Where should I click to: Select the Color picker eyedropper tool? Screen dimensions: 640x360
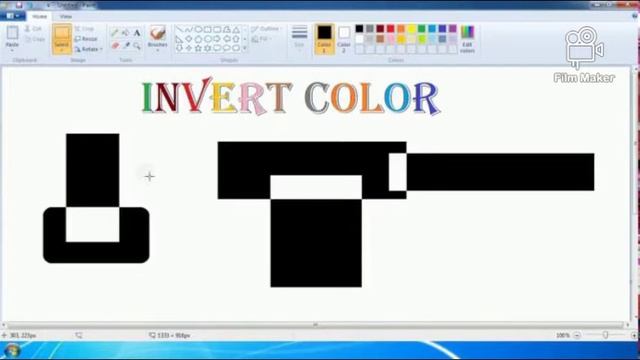point(126,45)
